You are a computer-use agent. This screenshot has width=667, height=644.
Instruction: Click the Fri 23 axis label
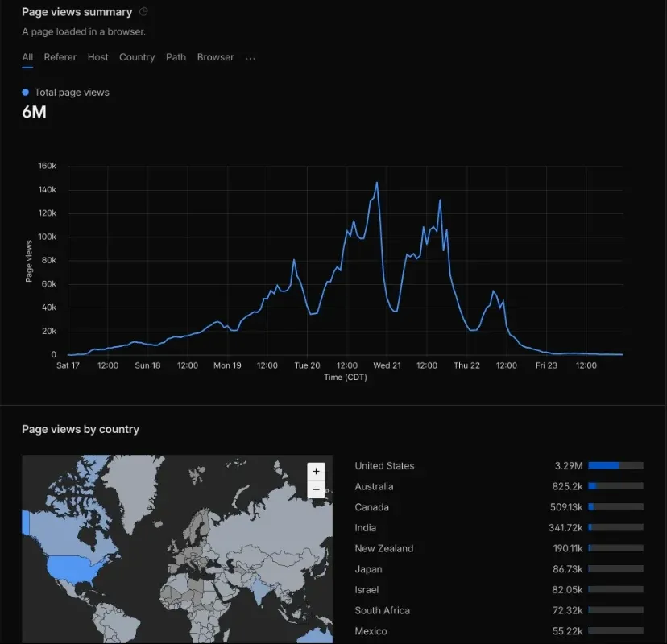[x=546, y=365]
